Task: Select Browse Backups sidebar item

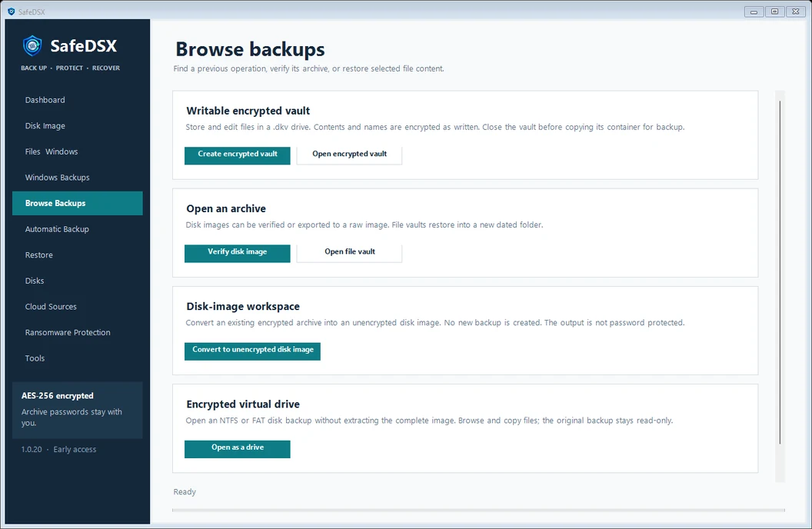Action: tap(77, 204)
